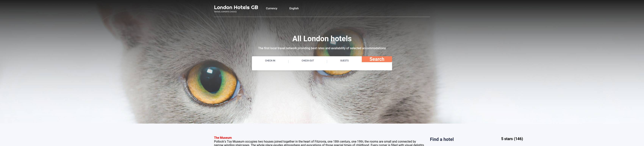Open The Museum red heading link

(x=223, y=138)
